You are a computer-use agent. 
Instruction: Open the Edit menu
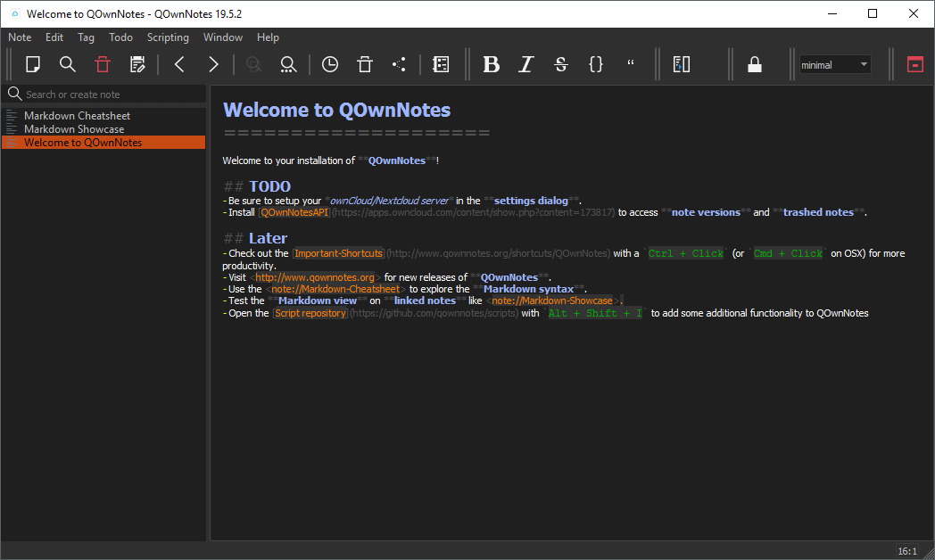[54, 37]
